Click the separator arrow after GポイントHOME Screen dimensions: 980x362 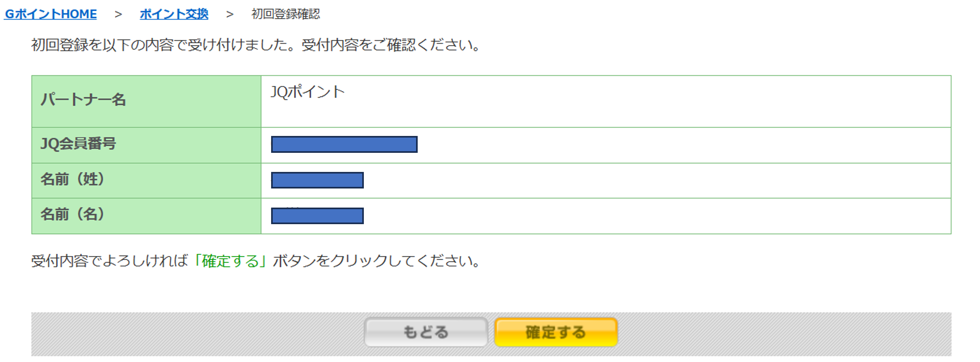tap(118, 14)
